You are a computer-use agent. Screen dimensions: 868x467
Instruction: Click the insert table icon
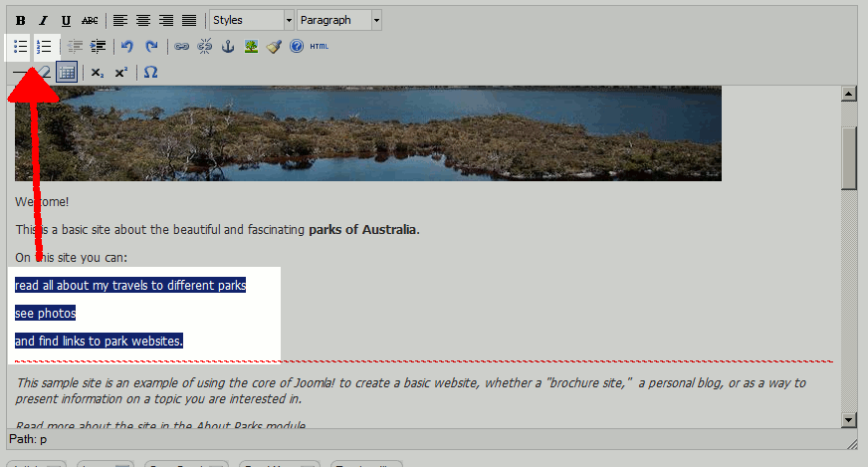click(x=67, y=72)
